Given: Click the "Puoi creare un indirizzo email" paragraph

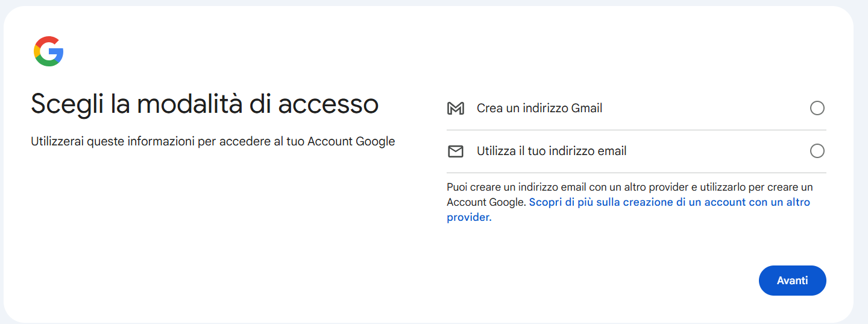Looking at the screenshot, I should tap(629, 187).
